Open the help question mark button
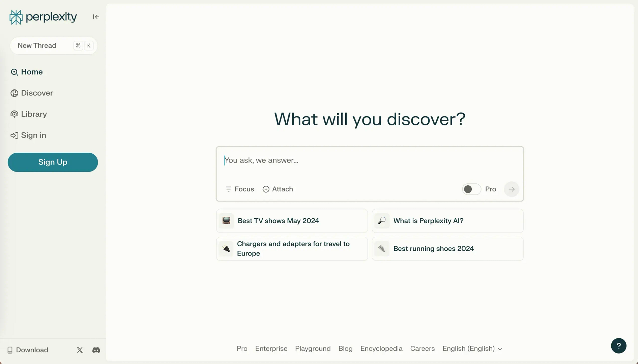The image size is (638, 364). tap(618, 346)
